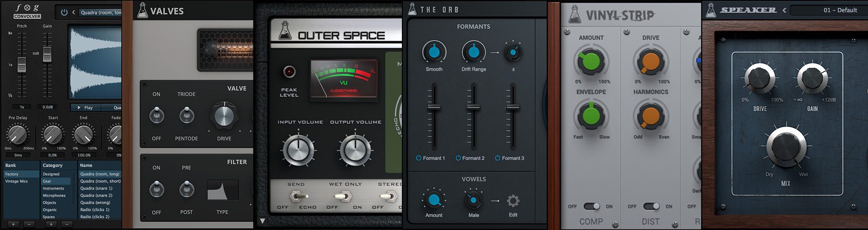
Task: Click the Play button under the waveform
Action: click(x=86, y=107)
